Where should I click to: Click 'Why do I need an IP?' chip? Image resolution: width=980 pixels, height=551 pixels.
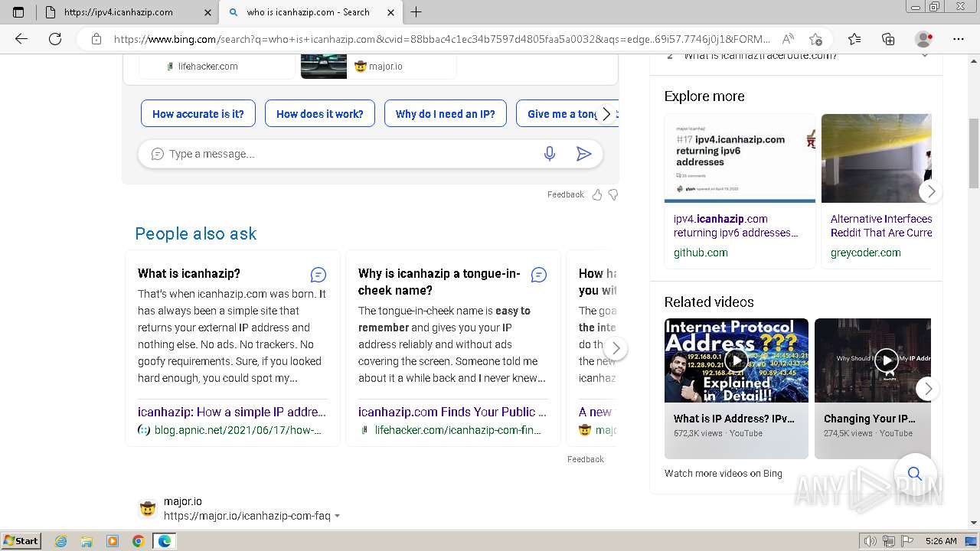[445, 114]
